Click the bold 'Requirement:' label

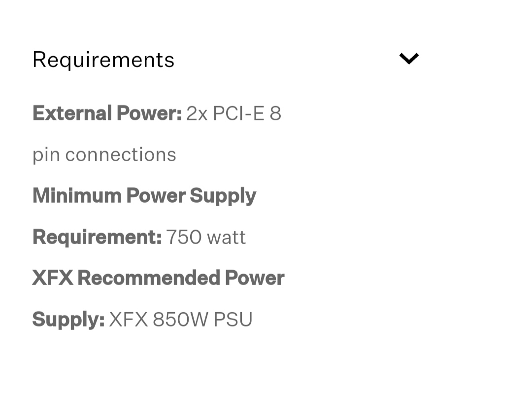97,237
